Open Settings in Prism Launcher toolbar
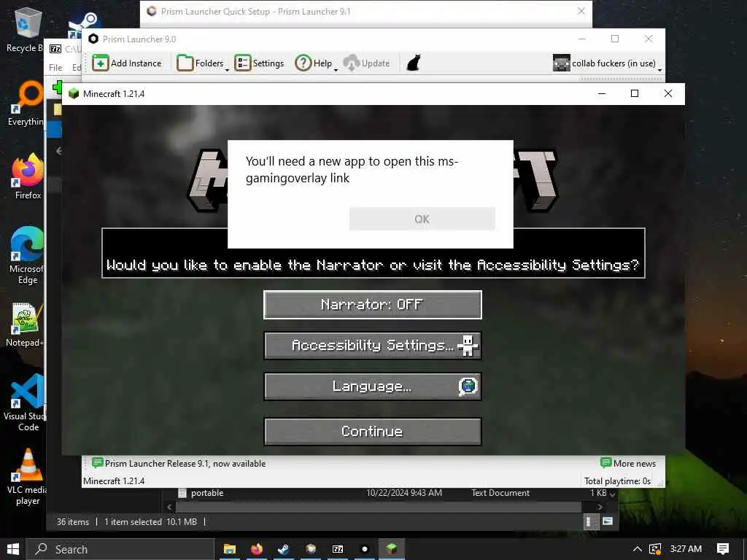747x560 pixels. (259, 63)
